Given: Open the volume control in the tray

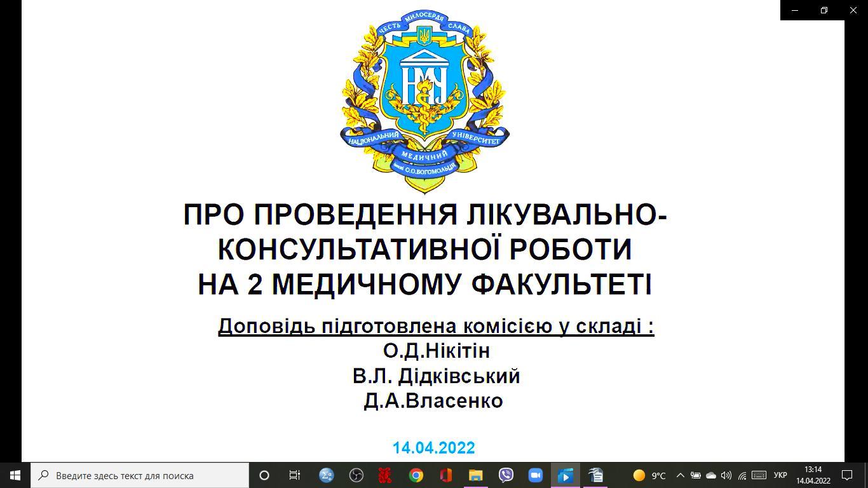Looking at the screenshot, I should 726,475.
